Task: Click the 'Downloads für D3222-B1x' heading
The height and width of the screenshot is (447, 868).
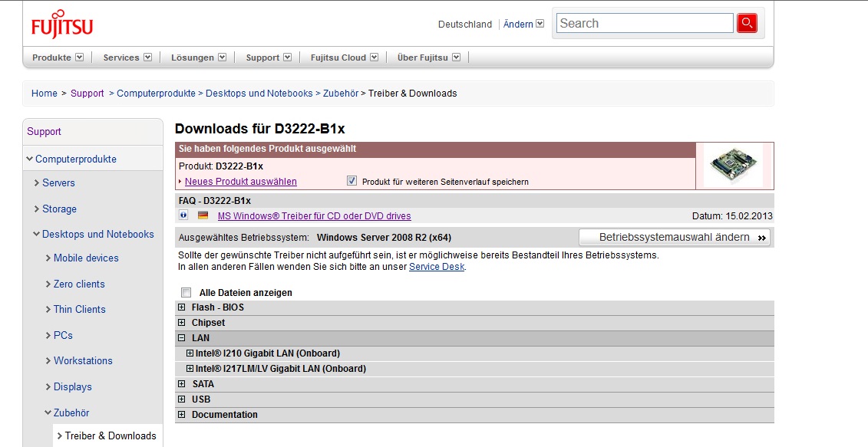Action: pos(259,129)
